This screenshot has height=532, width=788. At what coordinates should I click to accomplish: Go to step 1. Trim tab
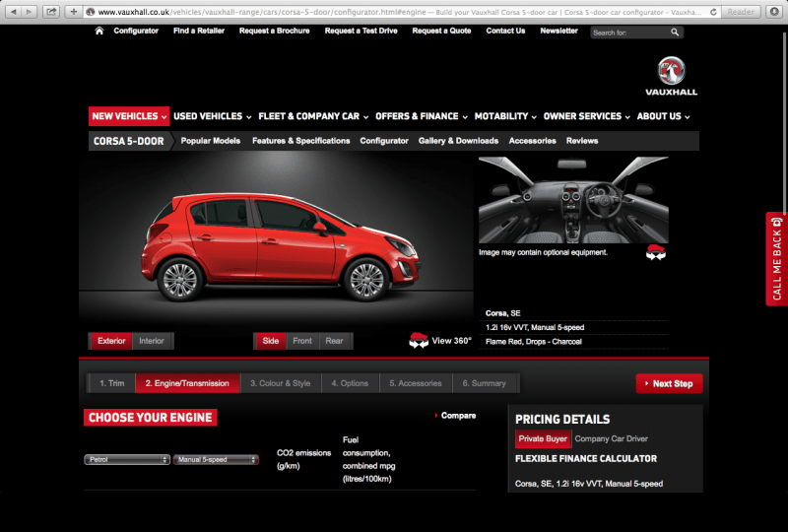coord(111,383)
